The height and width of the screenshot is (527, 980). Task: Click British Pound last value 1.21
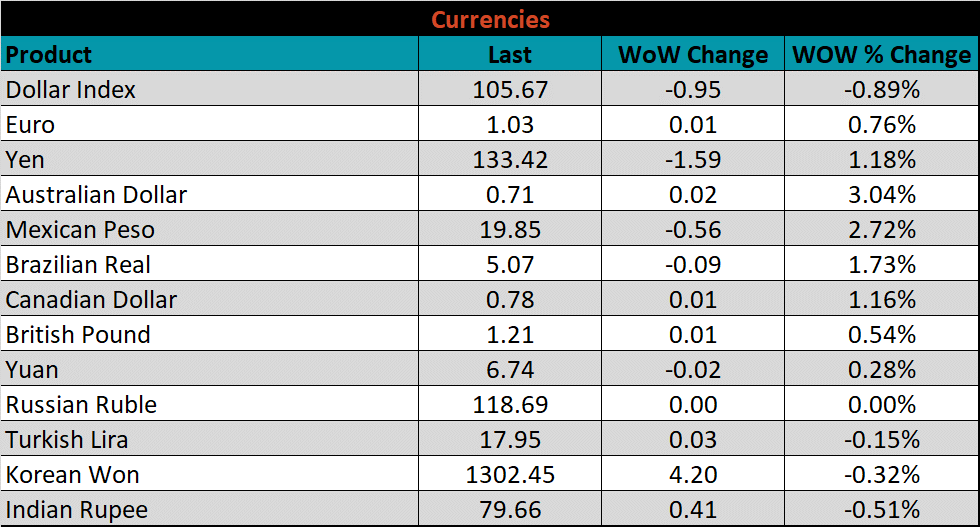pyautogui.click(x=510, y=335)
